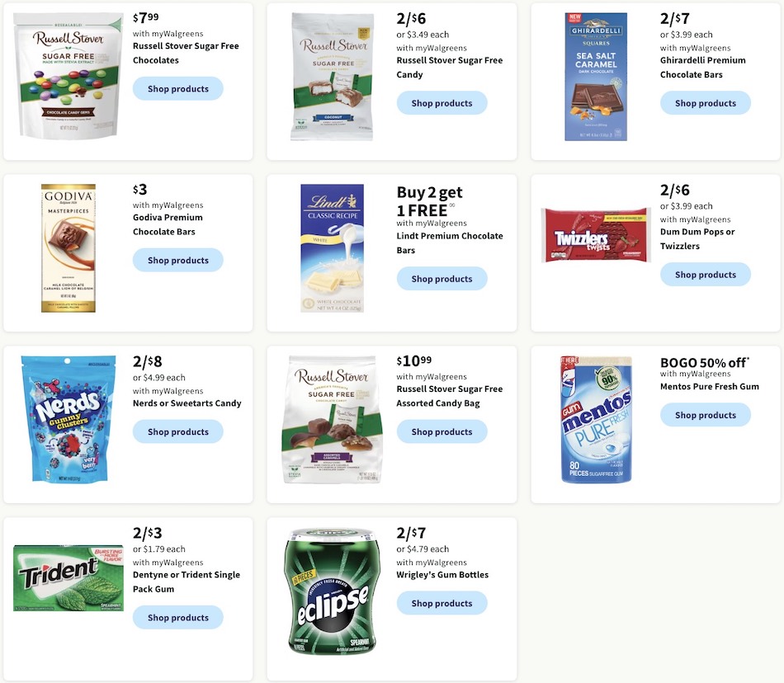Open the Trident Spearmint gum pack image
784x683 pixels.
coord(68,577)
